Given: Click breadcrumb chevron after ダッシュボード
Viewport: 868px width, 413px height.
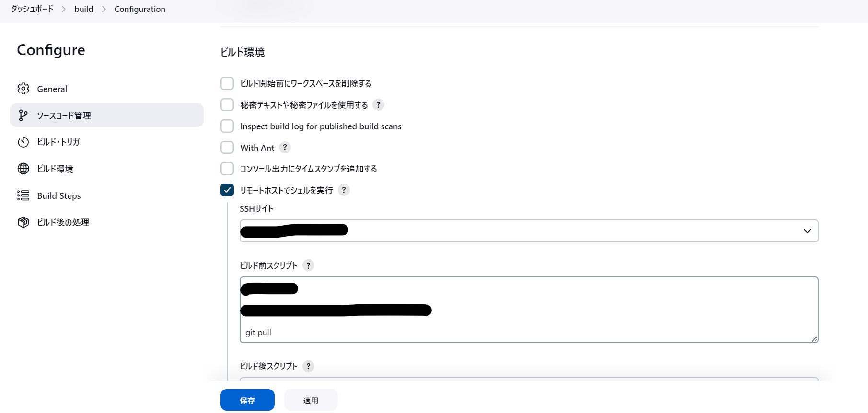Looking at the screenshot, I should click(64, 9).
